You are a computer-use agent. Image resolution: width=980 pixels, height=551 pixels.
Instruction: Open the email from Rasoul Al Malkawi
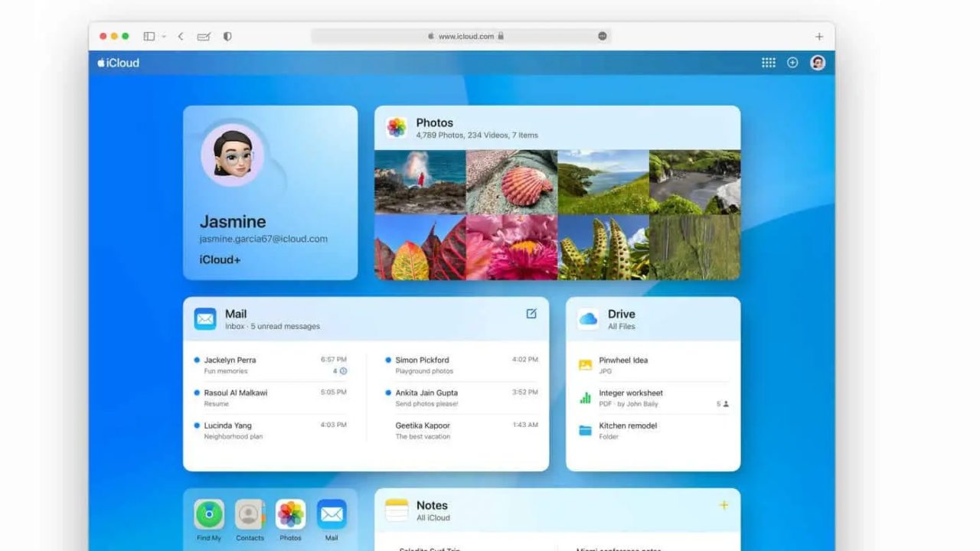271,398
